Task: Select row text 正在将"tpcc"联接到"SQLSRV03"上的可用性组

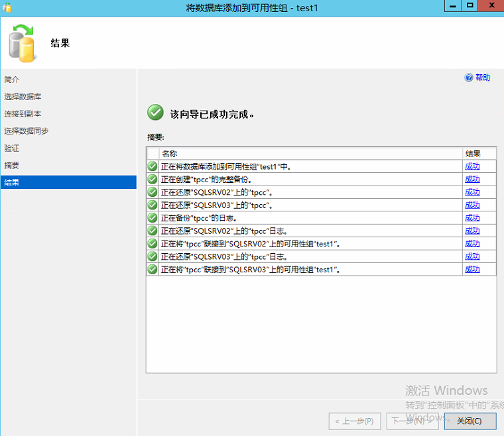Action: point(251,270)
